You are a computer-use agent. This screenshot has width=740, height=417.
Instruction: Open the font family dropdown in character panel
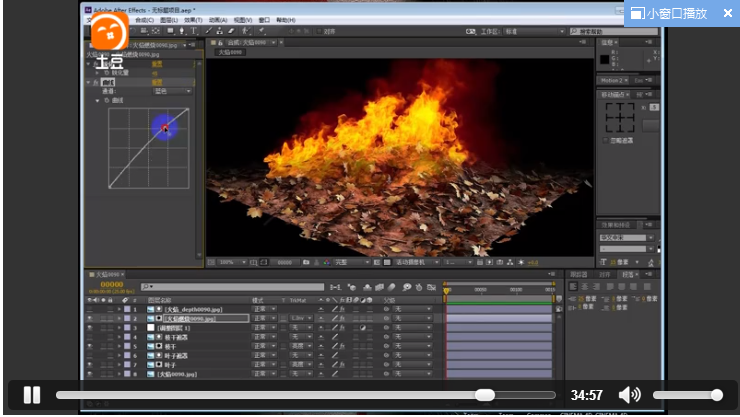tap(626, 238)
